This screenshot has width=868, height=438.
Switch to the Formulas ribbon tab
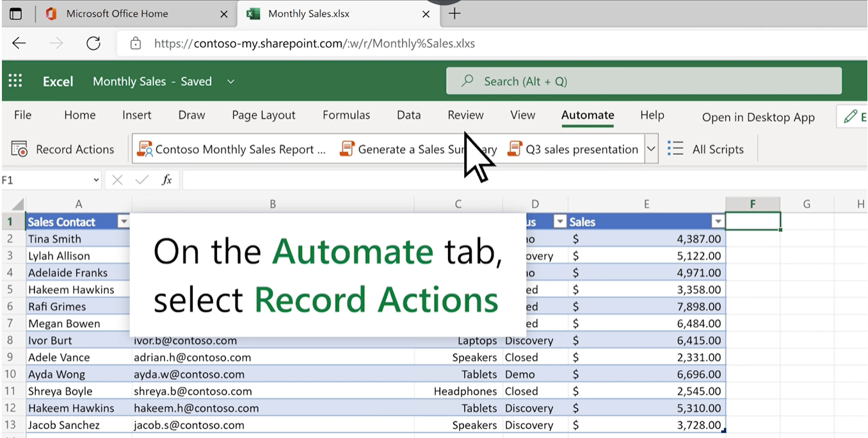tap(346, 115)
